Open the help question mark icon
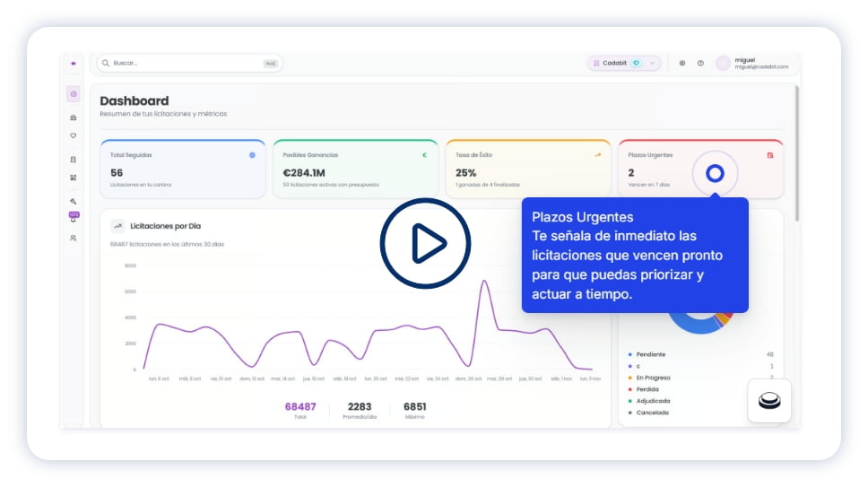Image resolution: width=868 pixels, height=487 pixels. 700,63
